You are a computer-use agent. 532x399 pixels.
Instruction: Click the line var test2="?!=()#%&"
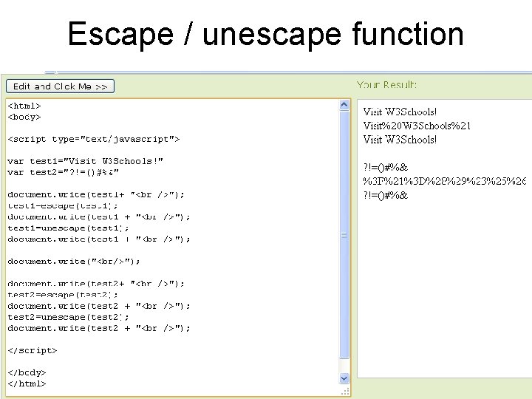(x=63, y=172)
